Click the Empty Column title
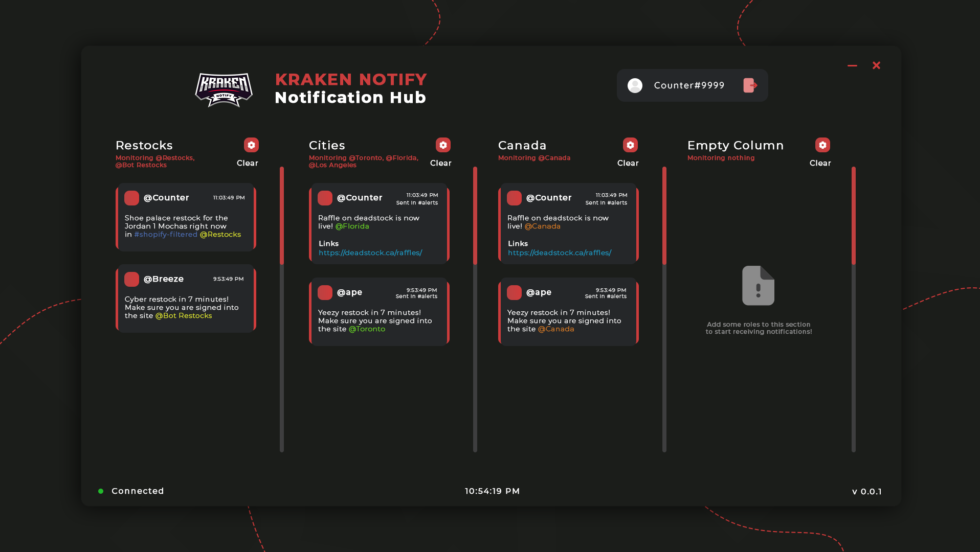 pyautogui.click(x=736, y=146)
